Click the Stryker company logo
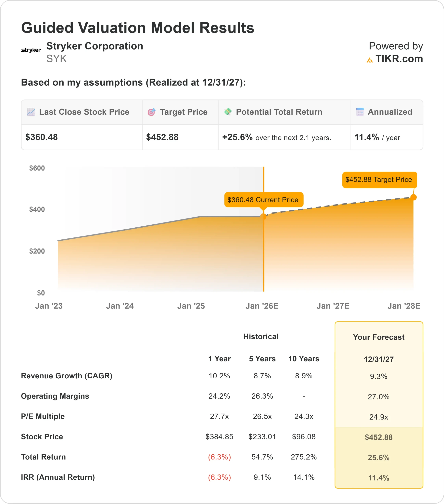The width and height of the screenshot is (444, 504). 31,50
